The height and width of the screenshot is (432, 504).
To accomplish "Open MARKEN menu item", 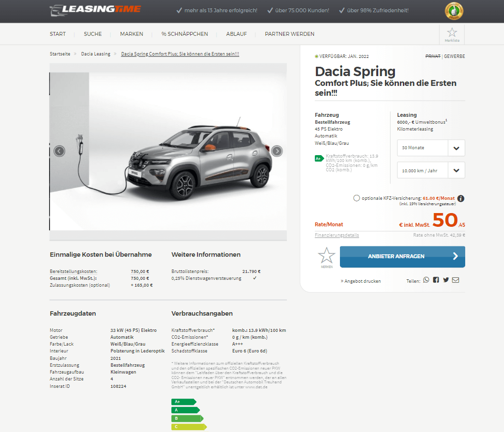I will (x=132, y=34).
